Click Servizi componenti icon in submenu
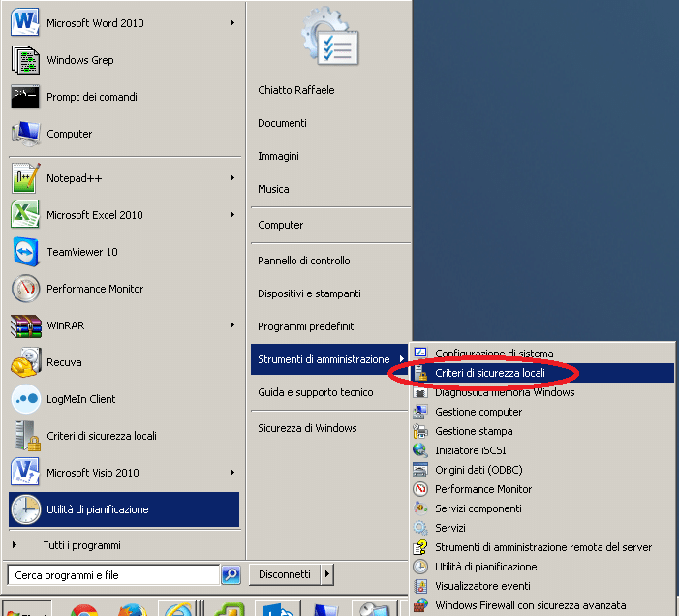Viewport: 679px width, 616px height. (420, 508)
